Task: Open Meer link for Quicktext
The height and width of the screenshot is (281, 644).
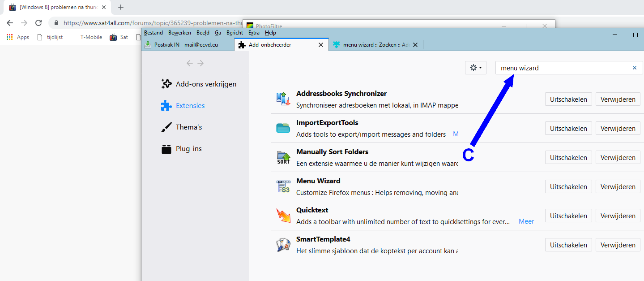Action: point(526,221)
